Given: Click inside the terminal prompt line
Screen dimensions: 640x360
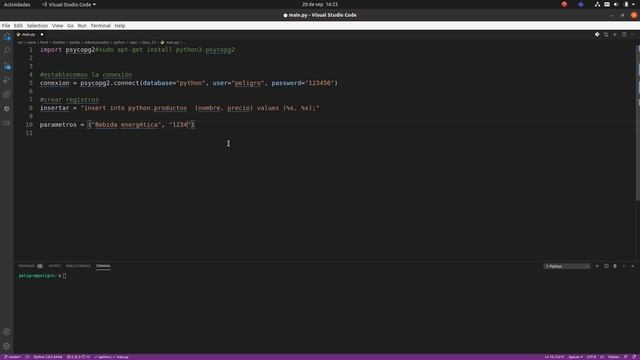Looking at the screenshot, I should (42, 276).
